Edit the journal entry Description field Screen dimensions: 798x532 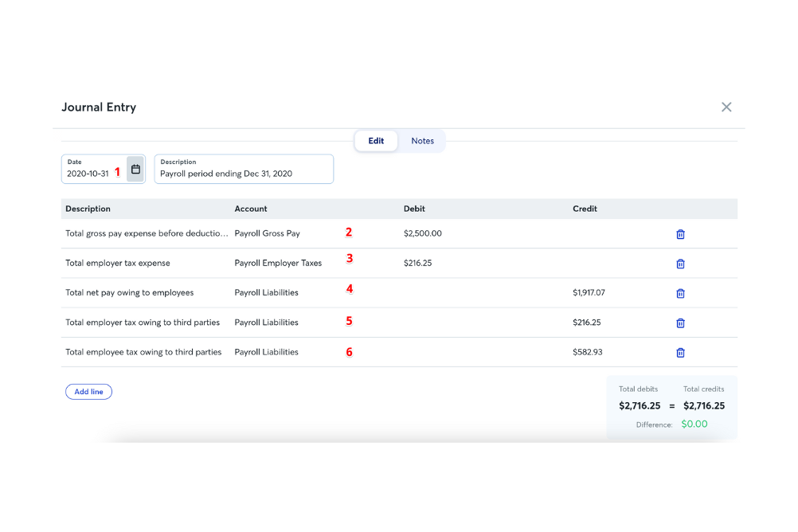point(243,173)
